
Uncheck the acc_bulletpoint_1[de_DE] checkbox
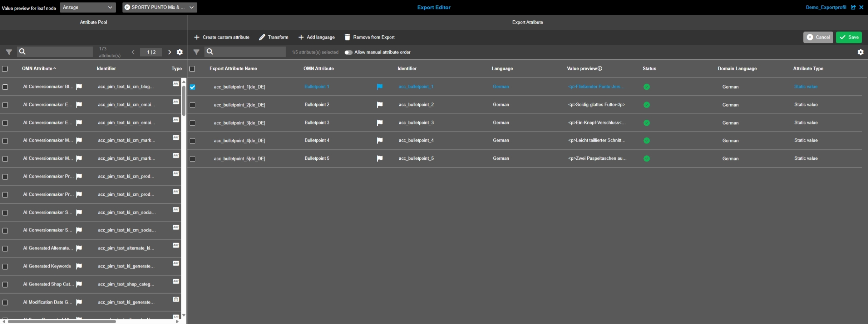tap(193, 87)
